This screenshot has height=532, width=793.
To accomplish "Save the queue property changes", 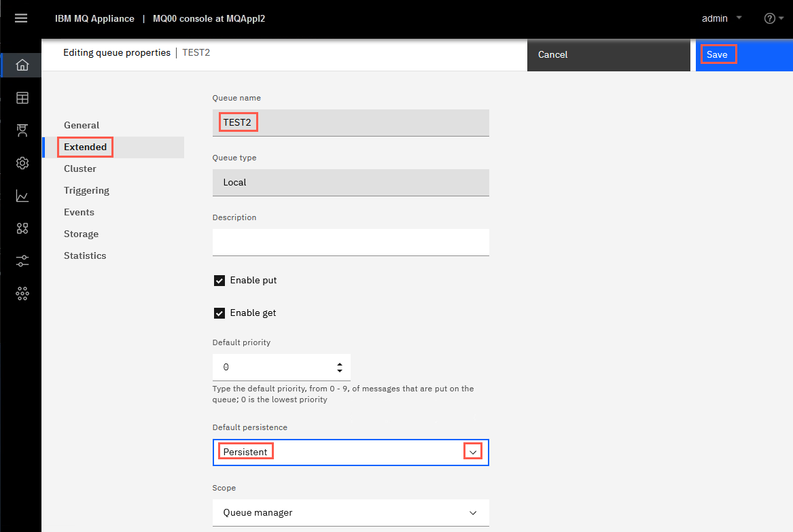I will [x=744, y=54].
